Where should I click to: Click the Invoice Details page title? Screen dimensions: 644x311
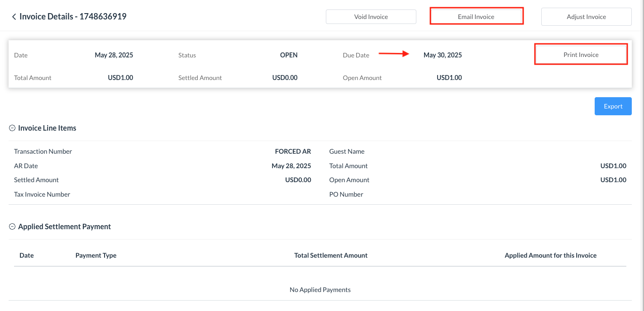(73, 17)
